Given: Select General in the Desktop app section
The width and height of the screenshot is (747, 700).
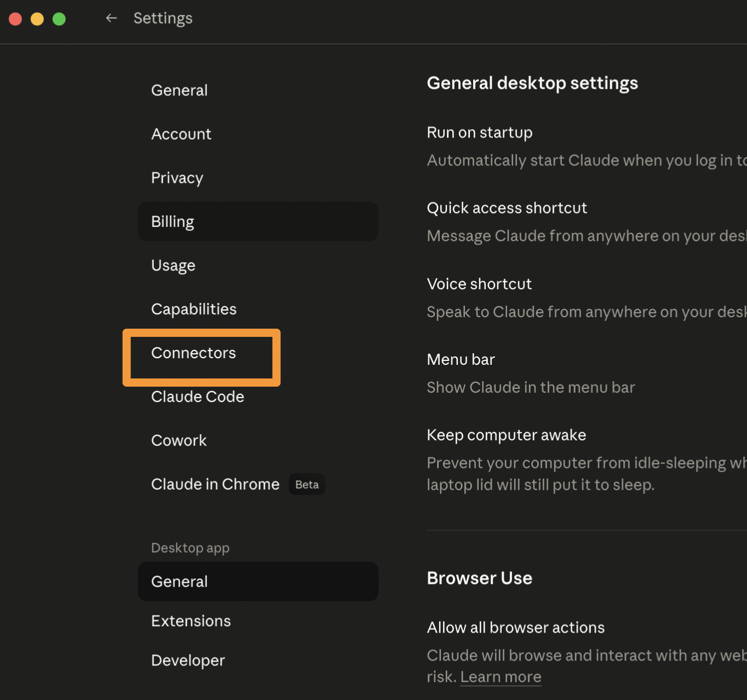Looking at the screenshot, I should (x=258, y=581).
